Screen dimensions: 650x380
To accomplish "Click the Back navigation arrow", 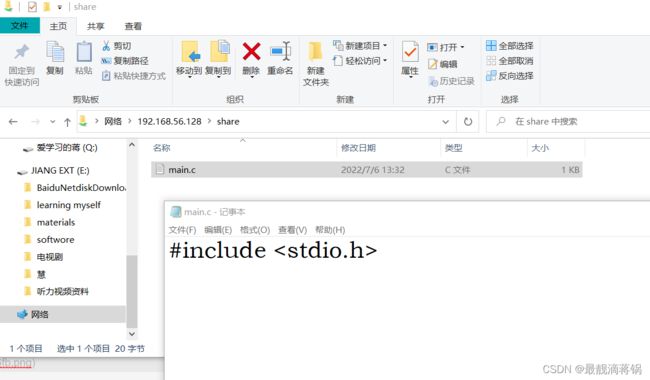I will tap(13, 121).
